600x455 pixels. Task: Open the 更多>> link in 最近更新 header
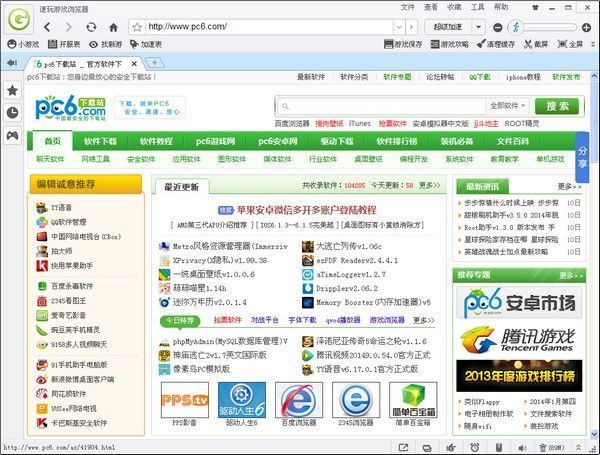tap(429, 185)
